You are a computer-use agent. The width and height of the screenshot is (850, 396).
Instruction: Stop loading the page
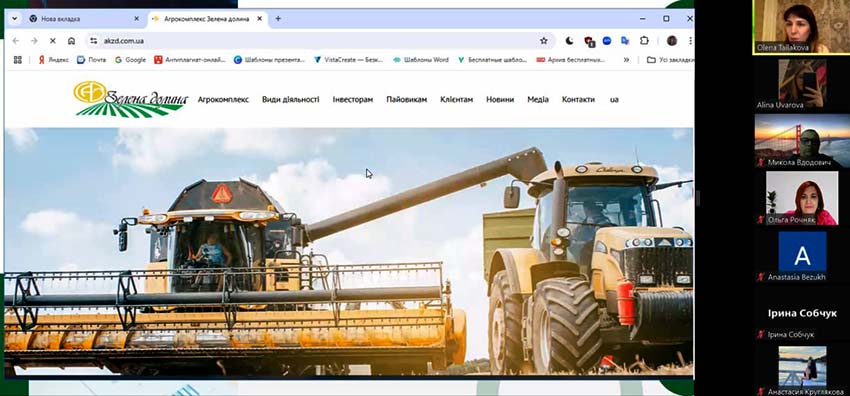(x=53, y=41)
